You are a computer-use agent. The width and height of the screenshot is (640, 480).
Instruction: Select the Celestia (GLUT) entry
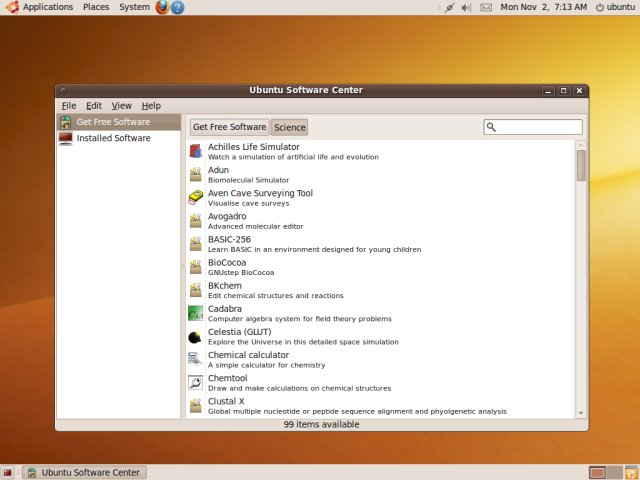(381, 336)
